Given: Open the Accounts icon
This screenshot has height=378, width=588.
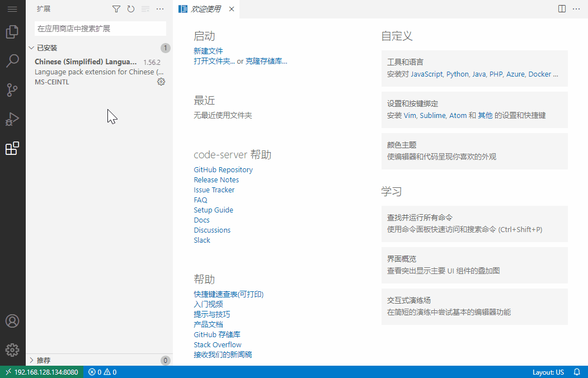Looking at the screenshot, I should 12,321.
